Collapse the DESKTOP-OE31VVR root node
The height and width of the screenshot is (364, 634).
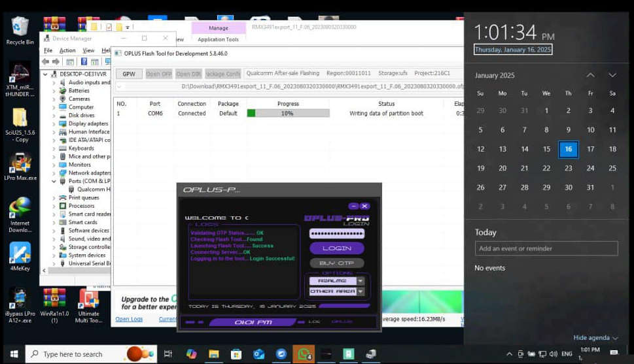[45, 74]
